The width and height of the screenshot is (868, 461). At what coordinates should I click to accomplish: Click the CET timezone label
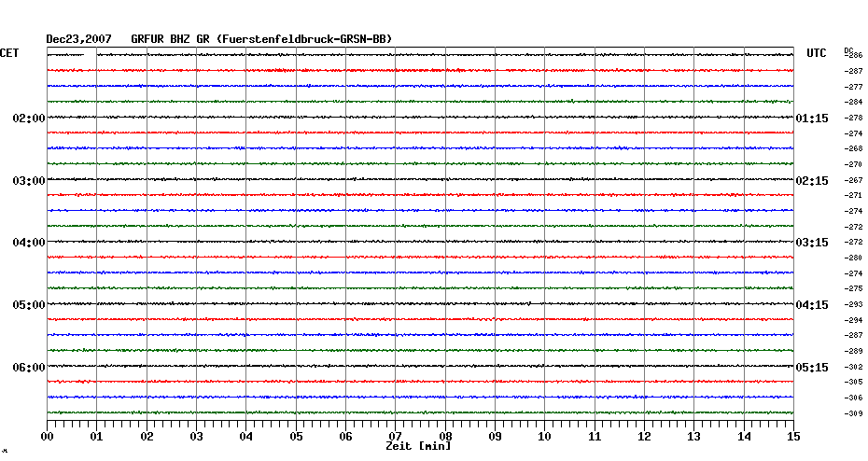9,53
